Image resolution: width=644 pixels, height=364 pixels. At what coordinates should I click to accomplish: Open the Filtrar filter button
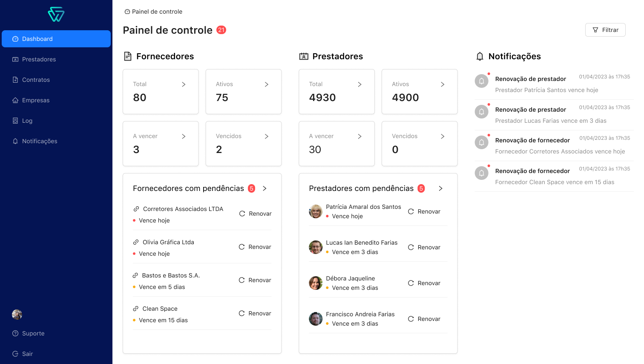[x=605, y=30]
